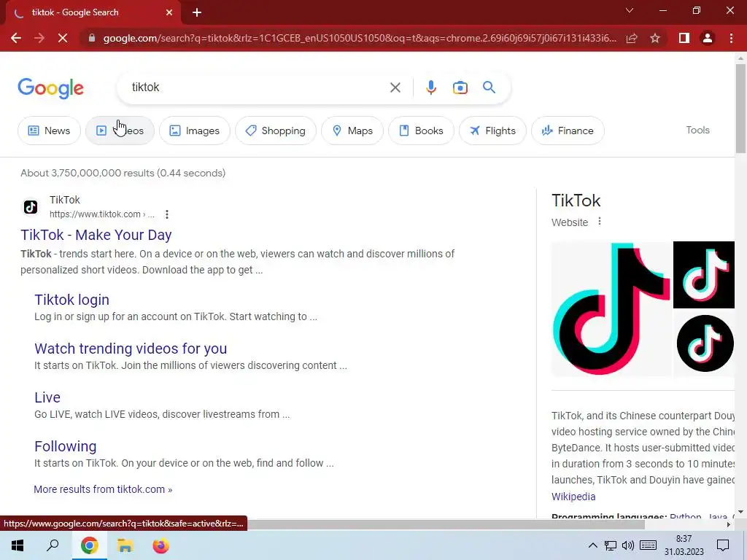Click the taskbar clock and date
Viewport: 747px width, 560px height.
[x=684, y=545]
